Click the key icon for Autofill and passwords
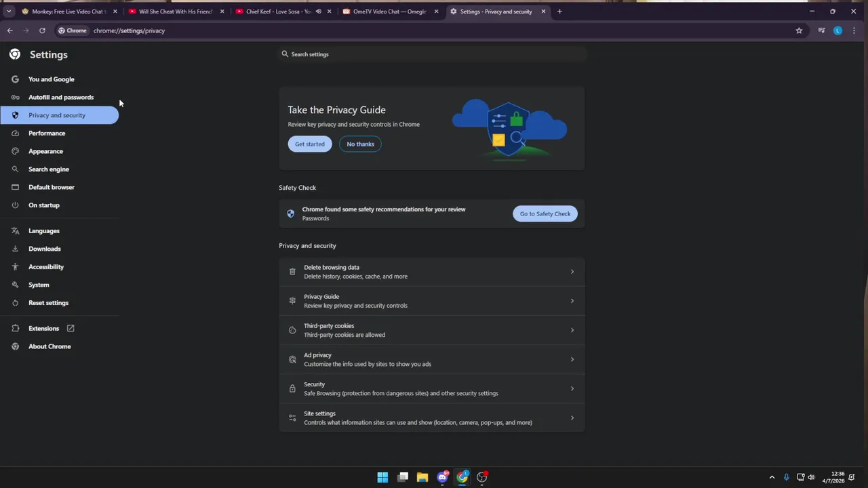This screenshot has width=868, height=488. pos(15,97)
